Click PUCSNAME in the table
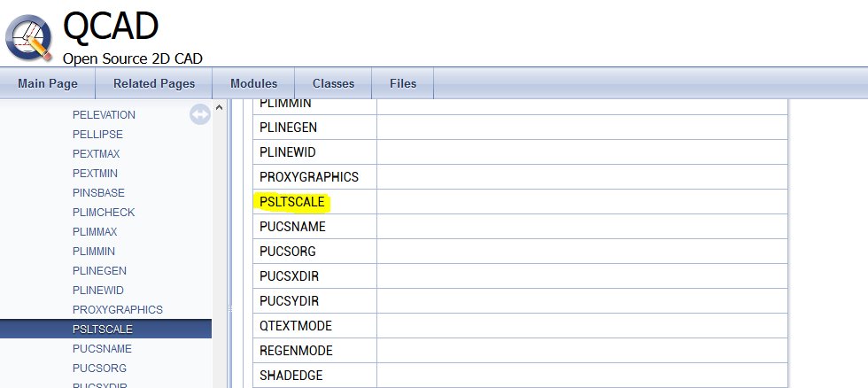The image size is (868, 388). coord(292,227)
